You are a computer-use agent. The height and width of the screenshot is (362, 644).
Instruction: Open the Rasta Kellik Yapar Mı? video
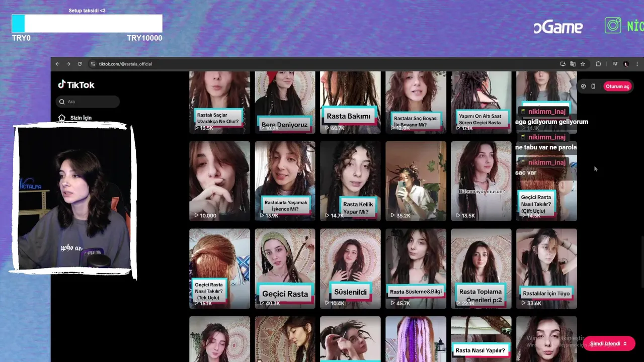pos(350,181)
